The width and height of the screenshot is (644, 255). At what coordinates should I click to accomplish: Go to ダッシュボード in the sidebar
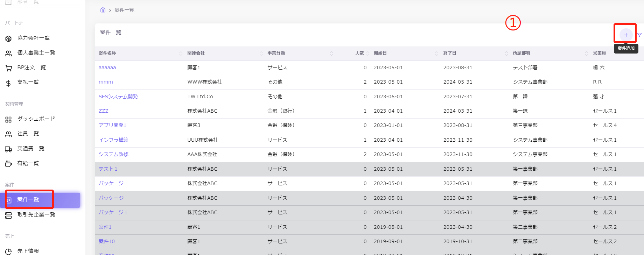[36, 119]
